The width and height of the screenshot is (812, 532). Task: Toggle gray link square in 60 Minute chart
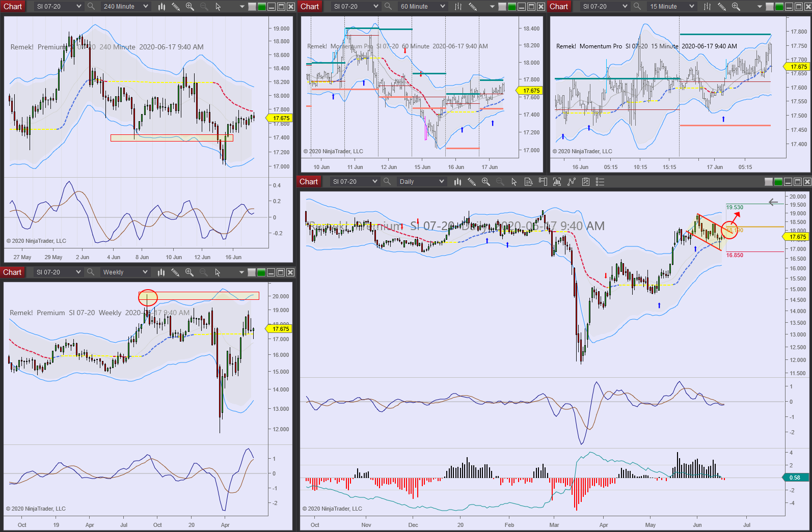(502, 7)
